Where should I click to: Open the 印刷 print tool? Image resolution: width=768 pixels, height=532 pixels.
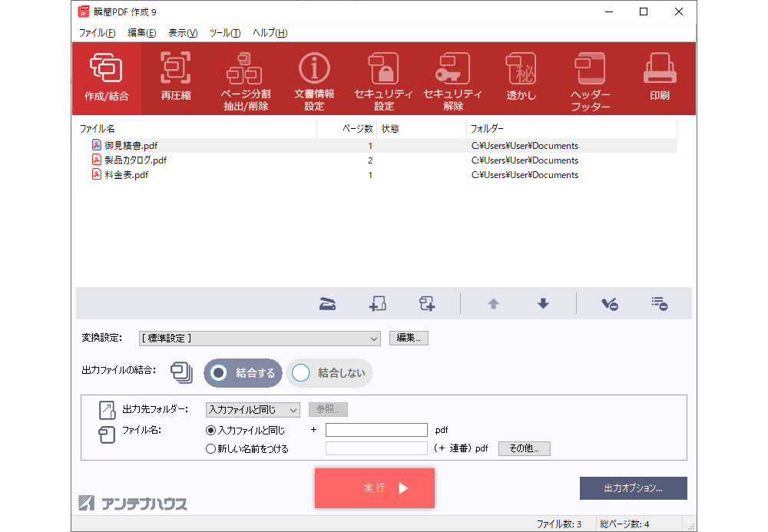click(x=660, y=78)
